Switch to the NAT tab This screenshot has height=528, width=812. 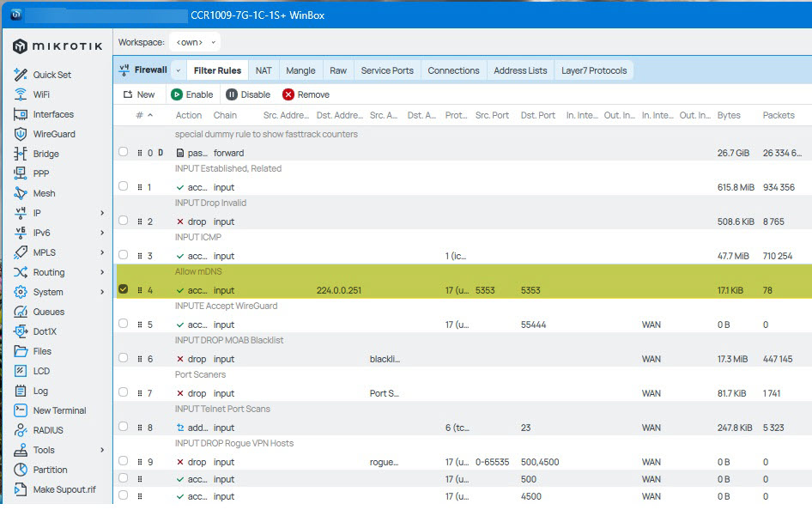click(264, 70)
